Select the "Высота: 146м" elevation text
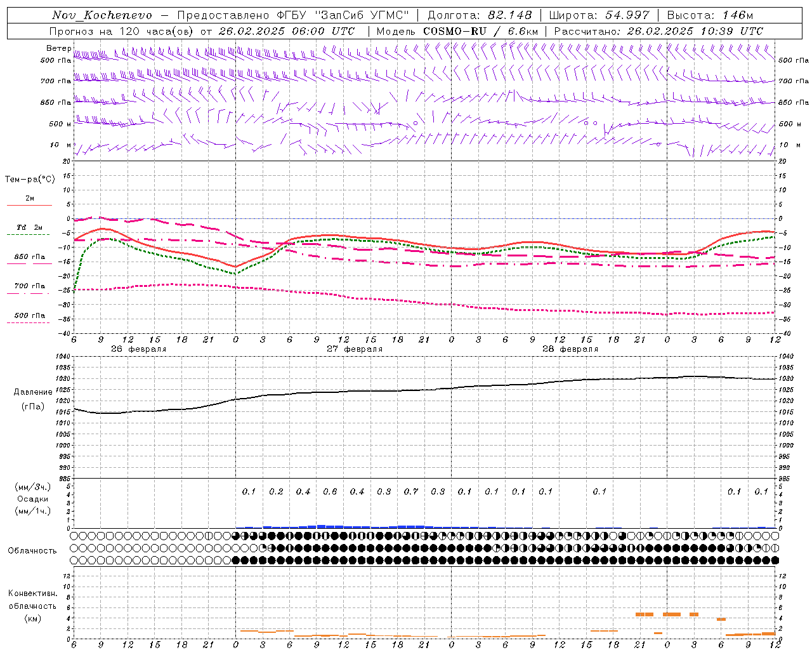The width and height of the screenshot is (812, 650). pos(710,15)
